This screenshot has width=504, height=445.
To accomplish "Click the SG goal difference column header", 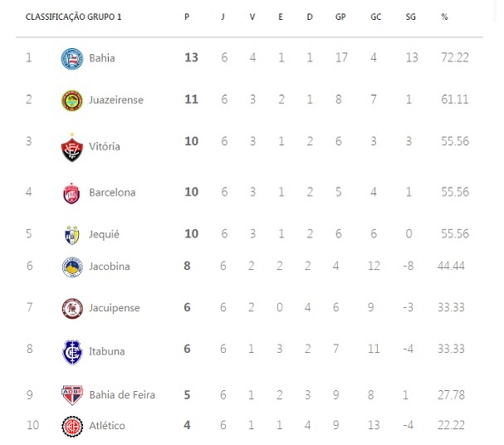I will (410, 17).
